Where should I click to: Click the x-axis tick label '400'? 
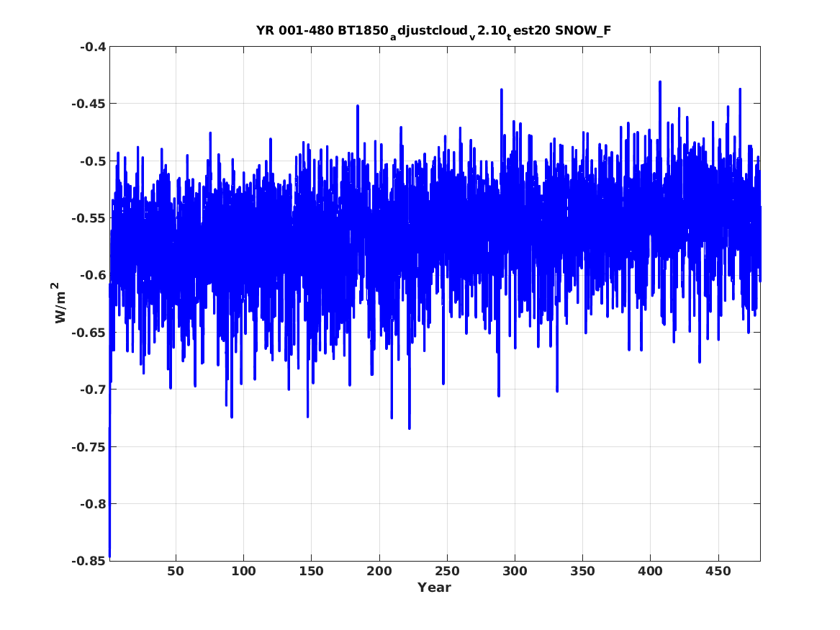click(x=651, y=572)
